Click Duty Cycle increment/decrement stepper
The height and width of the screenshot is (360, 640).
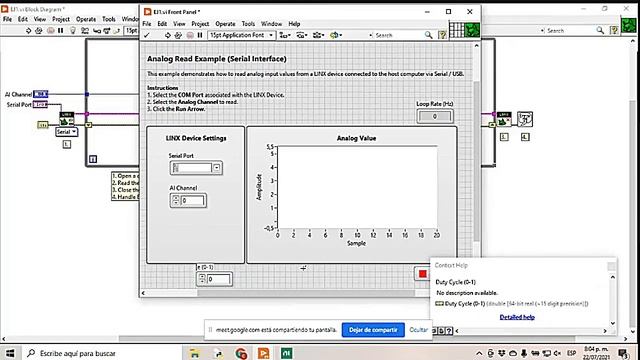(202, 279)
